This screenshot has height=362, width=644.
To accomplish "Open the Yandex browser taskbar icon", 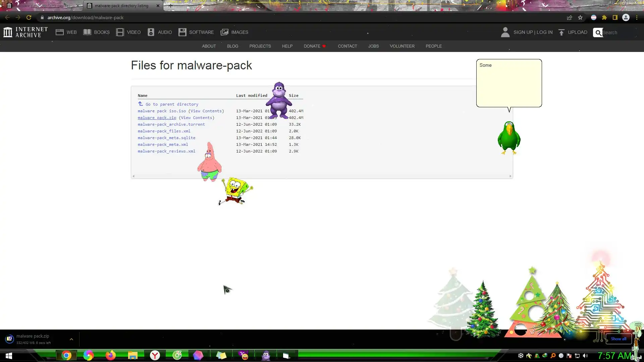I will tap(155, 355).
